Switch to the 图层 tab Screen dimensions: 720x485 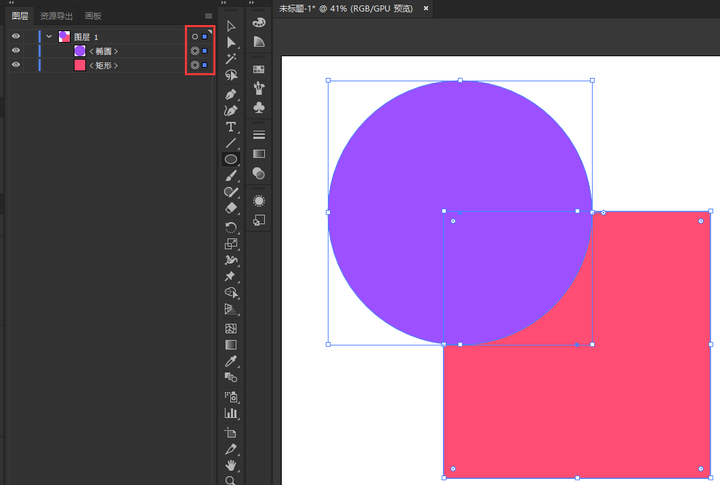(20, 16)
